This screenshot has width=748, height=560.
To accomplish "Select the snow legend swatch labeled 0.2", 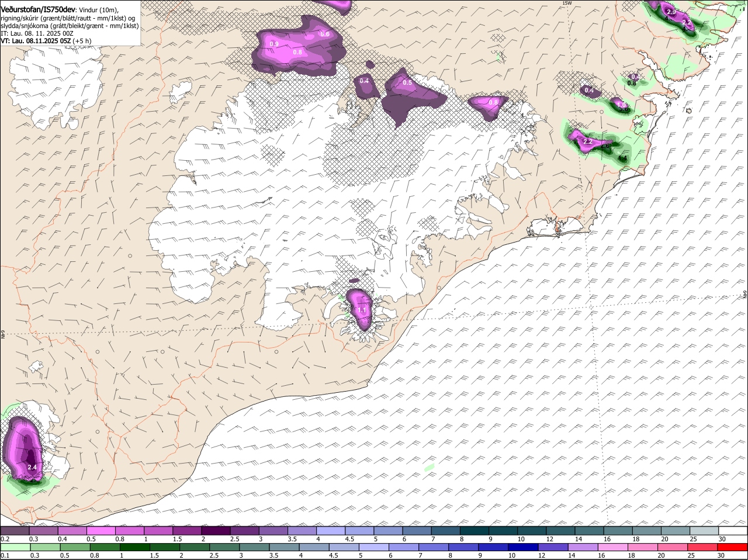I will 15,531.
